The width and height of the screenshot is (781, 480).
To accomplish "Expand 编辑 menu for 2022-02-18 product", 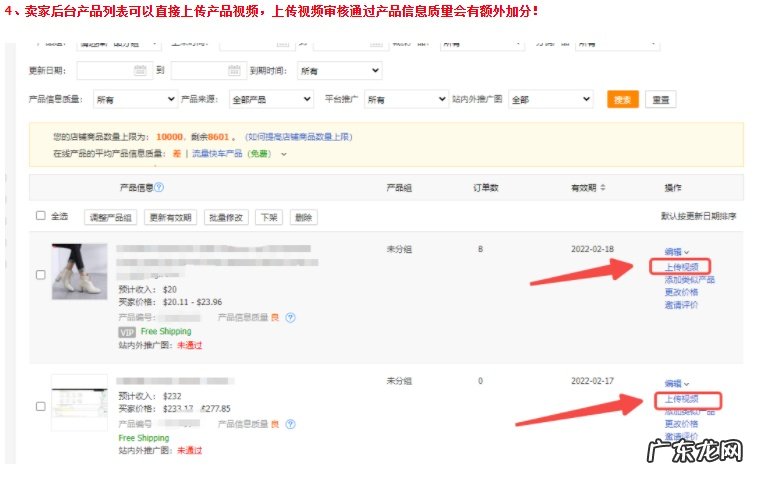I will (x=677, y=252).
